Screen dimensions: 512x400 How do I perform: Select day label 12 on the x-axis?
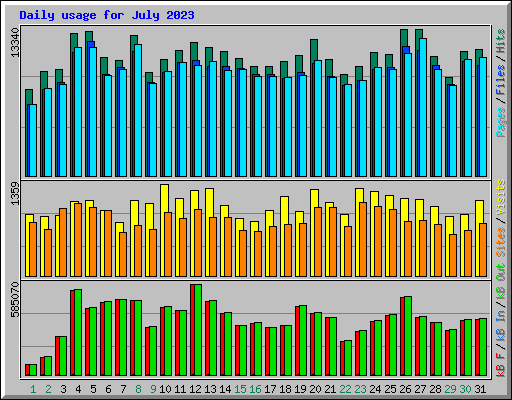pos(195,389)
